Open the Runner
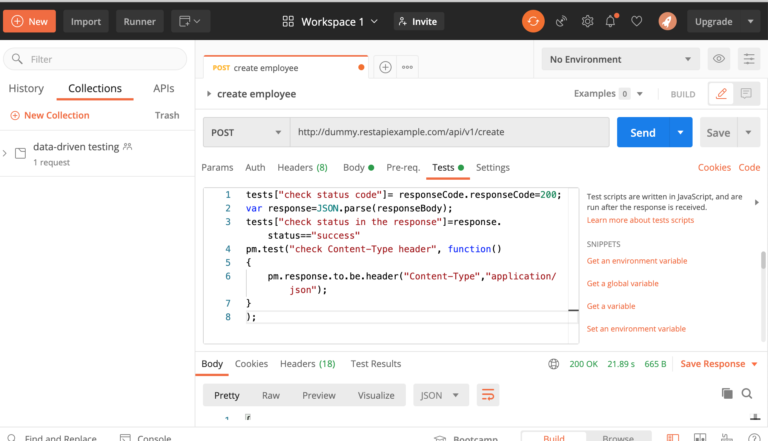Viewport: 768px width, 441px height. click(140, 22)
